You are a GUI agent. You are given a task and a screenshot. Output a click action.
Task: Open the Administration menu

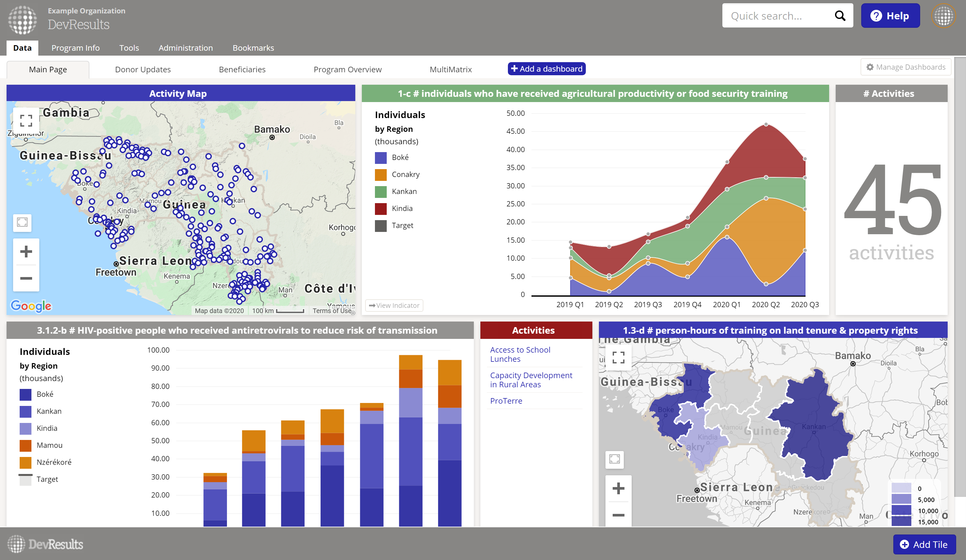tap(186, 48)
